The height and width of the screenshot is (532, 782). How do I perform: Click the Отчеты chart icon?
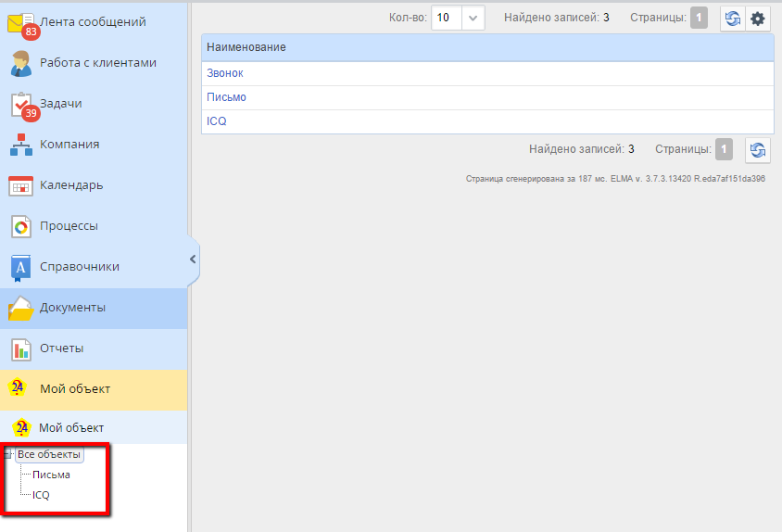[20, 348]
